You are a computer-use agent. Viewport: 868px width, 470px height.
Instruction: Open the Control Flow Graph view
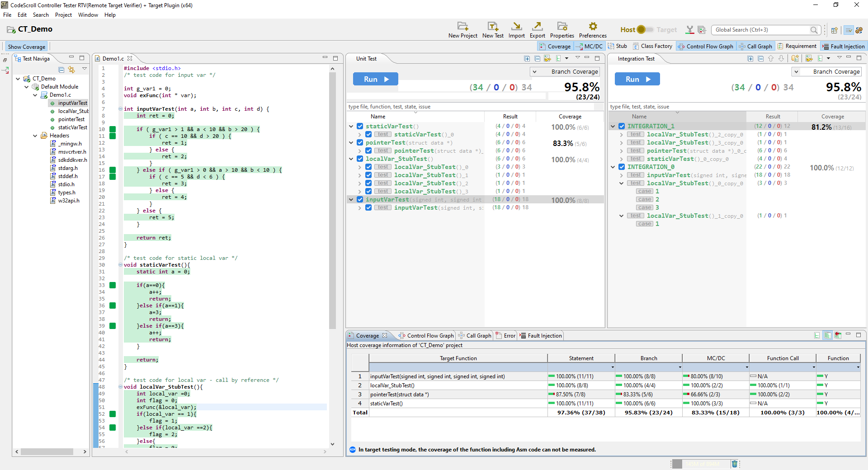click(705, 46)
